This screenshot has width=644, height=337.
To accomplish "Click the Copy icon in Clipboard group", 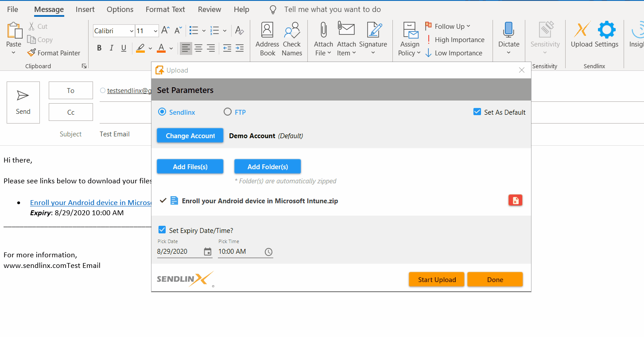I will pyautogui.click(x=31, y=40).
